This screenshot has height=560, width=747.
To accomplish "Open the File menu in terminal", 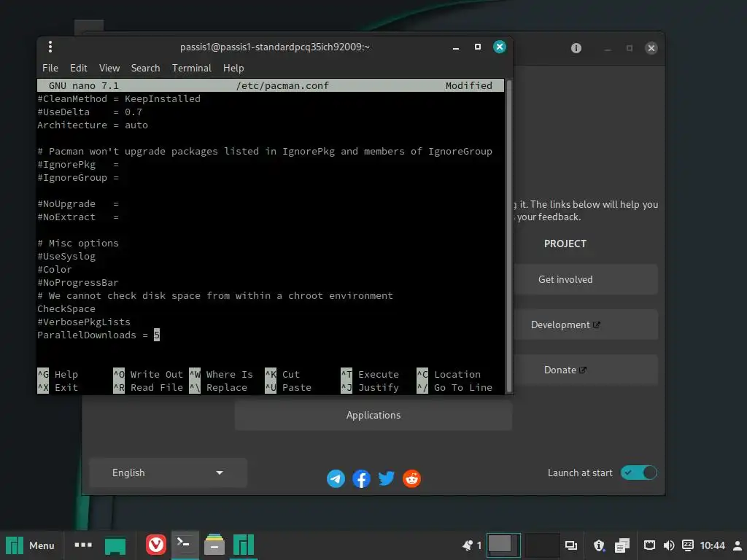I will tap(50, 68).
